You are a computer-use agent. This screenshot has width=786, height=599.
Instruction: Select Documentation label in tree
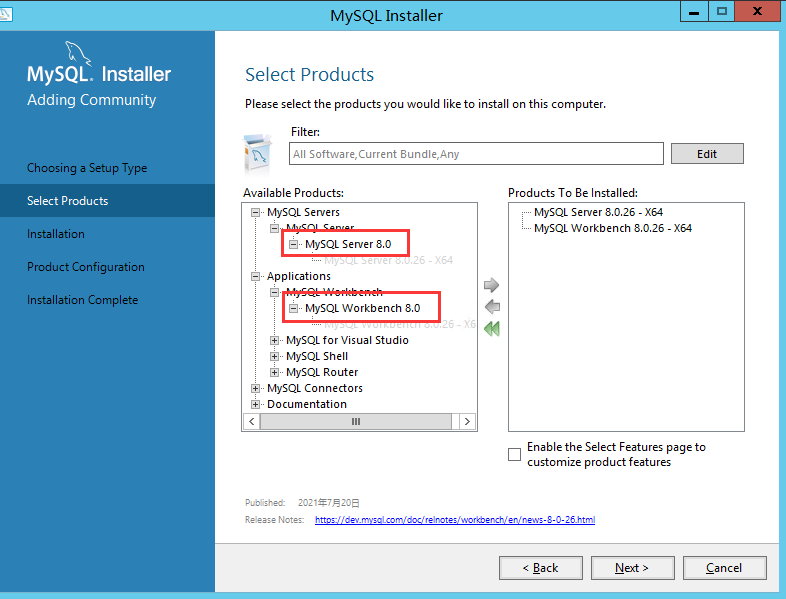(307, 405)
